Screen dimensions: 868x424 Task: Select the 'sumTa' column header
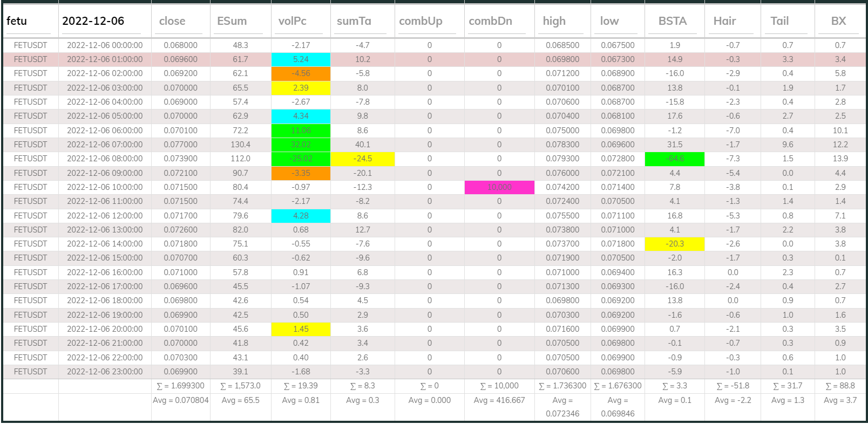354,21
